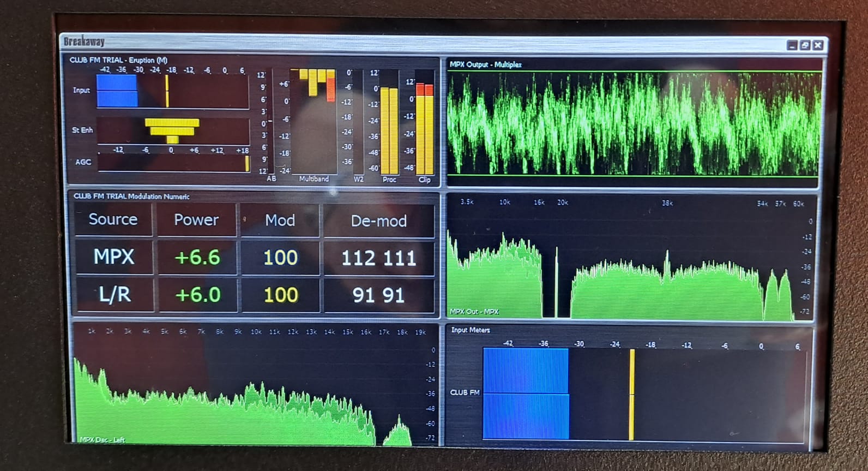This screenshot has width=868, height=471.
Task: Minimize the Breakaway window
Action: coord(792,45)
